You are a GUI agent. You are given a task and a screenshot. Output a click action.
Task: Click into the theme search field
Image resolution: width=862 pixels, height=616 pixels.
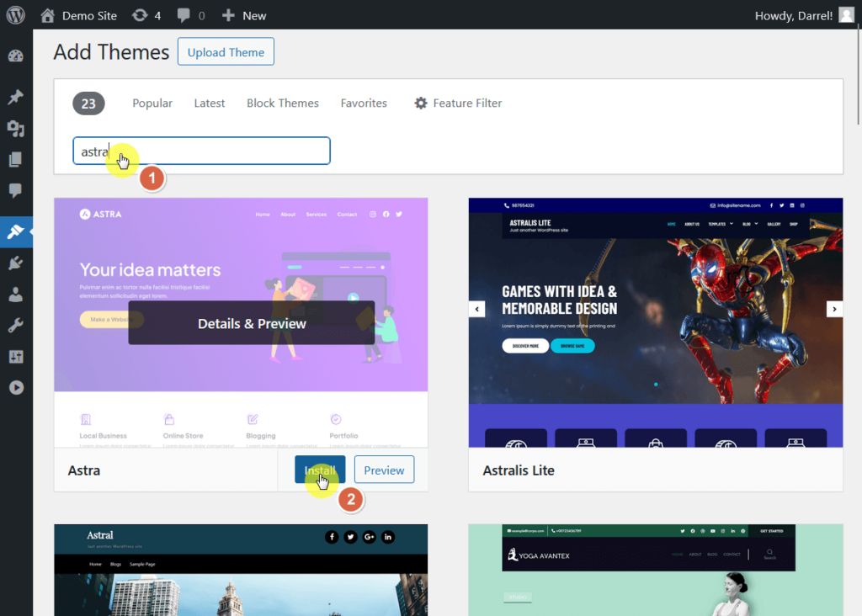[202, 151]
